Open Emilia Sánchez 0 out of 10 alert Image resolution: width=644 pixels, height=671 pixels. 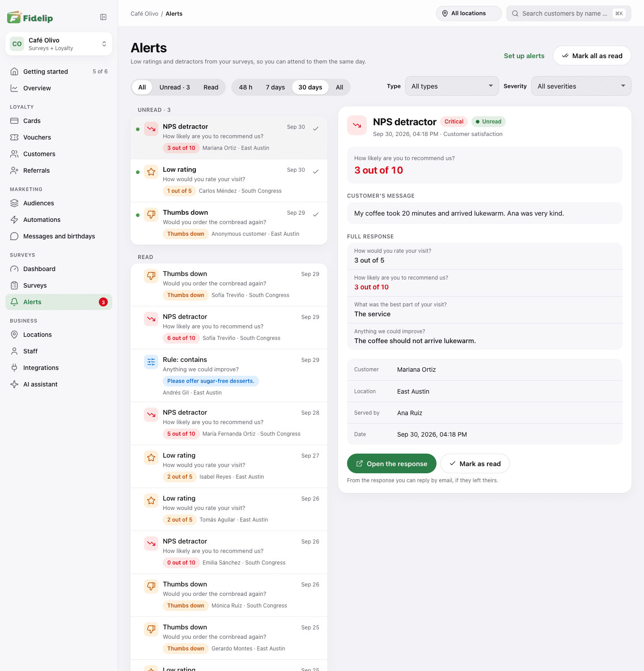click(229, 552)
